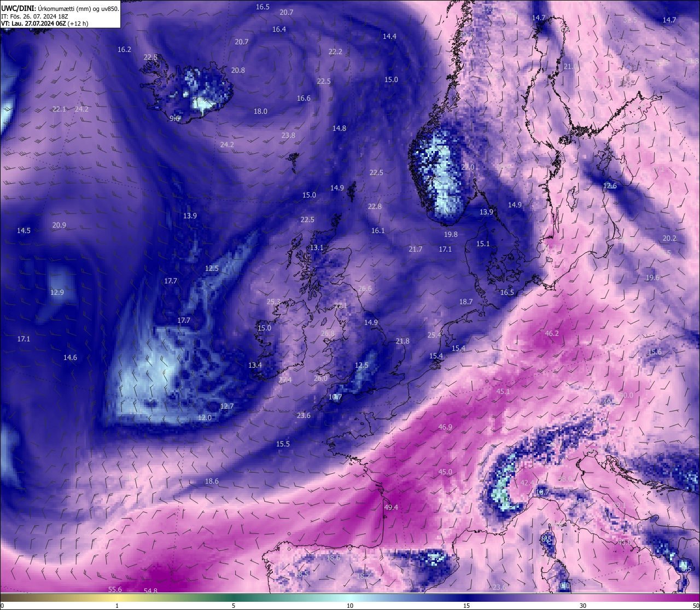Screen dimensions: 700x610
Task: Click the 12.6 value near the Baltics
Action: coord(610,186)
